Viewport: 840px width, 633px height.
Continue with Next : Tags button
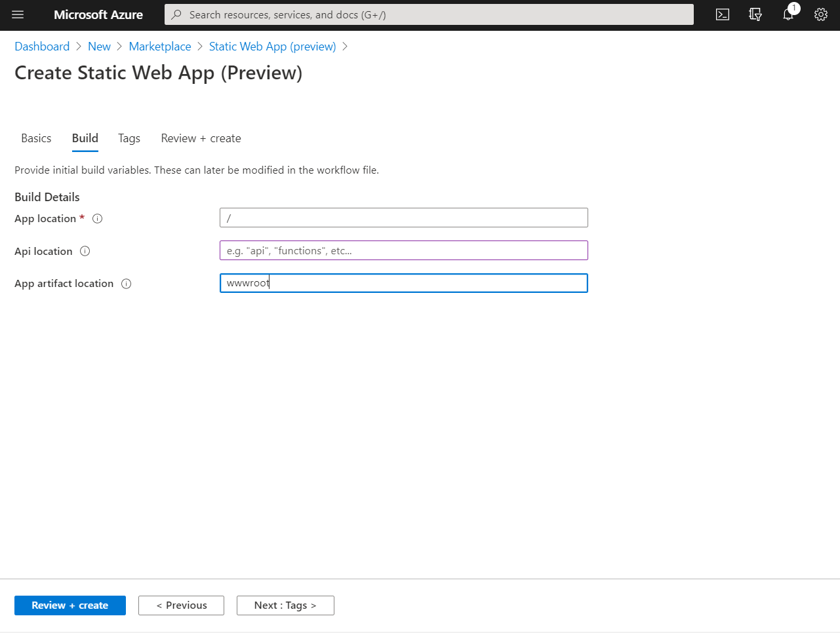[285, 605]
